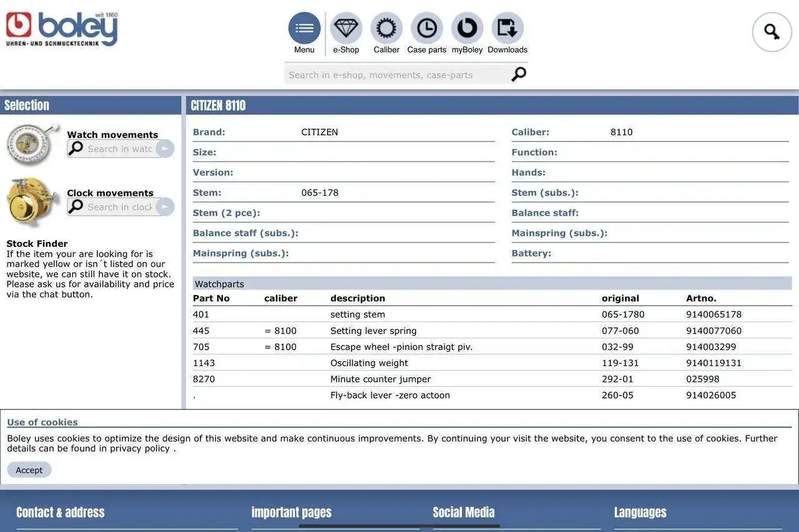Click the 'Setting lever spring' description
799x532 pixels.
click(x=373, y=331)
